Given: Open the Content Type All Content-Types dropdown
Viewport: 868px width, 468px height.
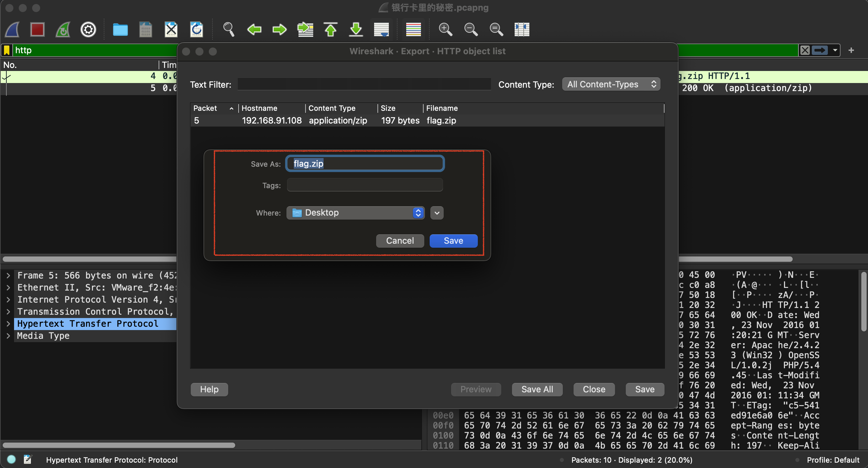Looking at the screenshot, I should point(611,84).
